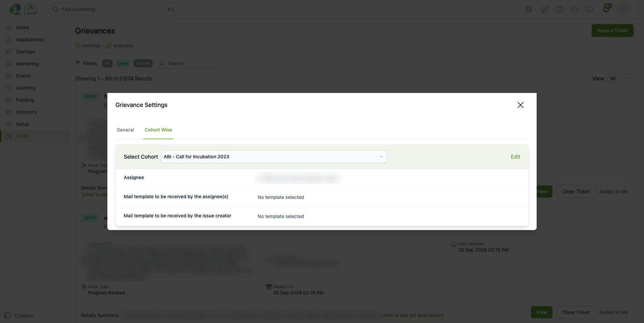Focus the Find something search bar
Viewport: 644px width, 323px height.
pos(114,9)
